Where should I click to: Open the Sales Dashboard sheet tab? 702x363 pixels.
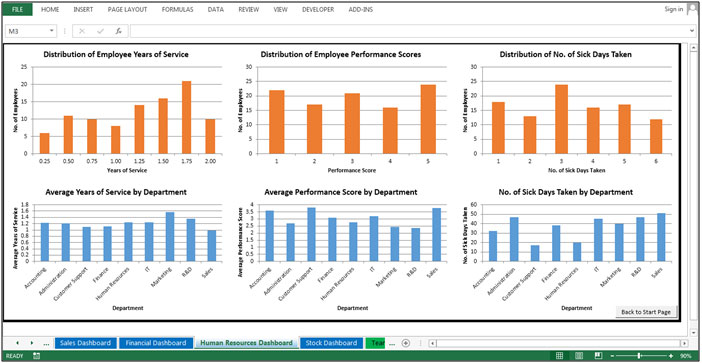coord(86,343)
